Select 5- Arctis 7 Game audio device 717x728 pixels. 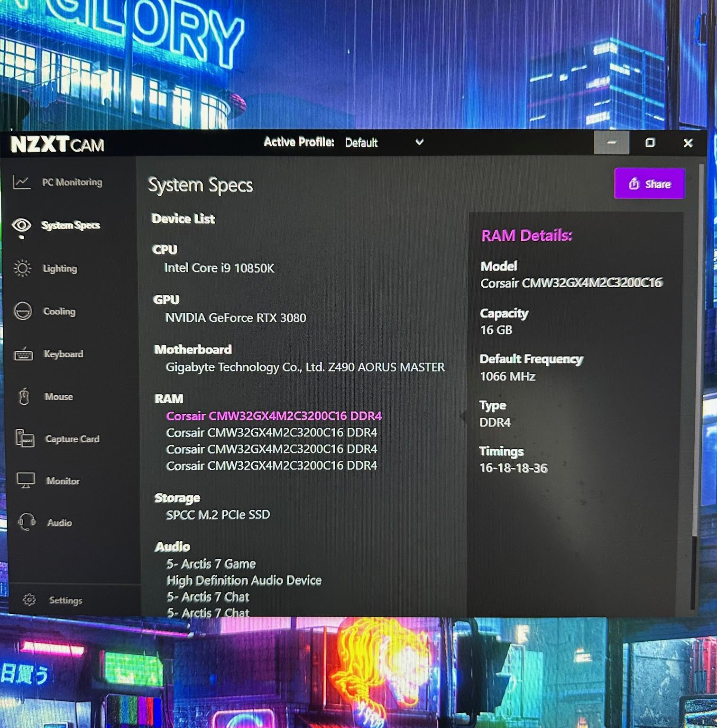(211, 564)
